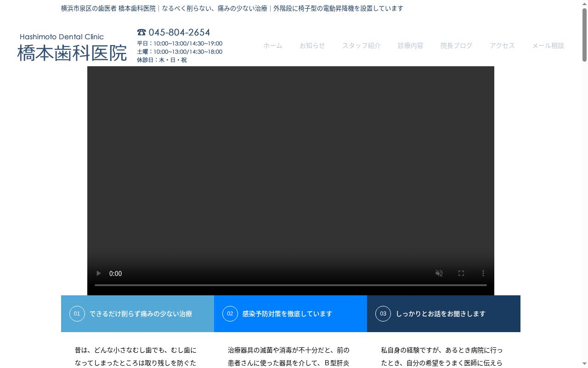Screen dimensions: 588x368
Task: Click the 平日 hours line 10:00~13:00/14:30~19:00
Action: pyautogui.click(x=180, y=44)
